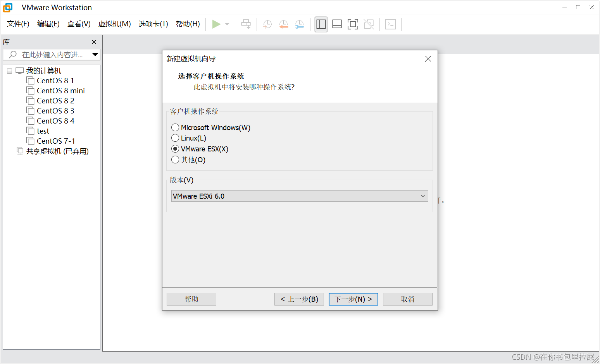Select CentOS 8 4 in library tree
Screen dimensions: 600x364
click(x=55, y=121)
